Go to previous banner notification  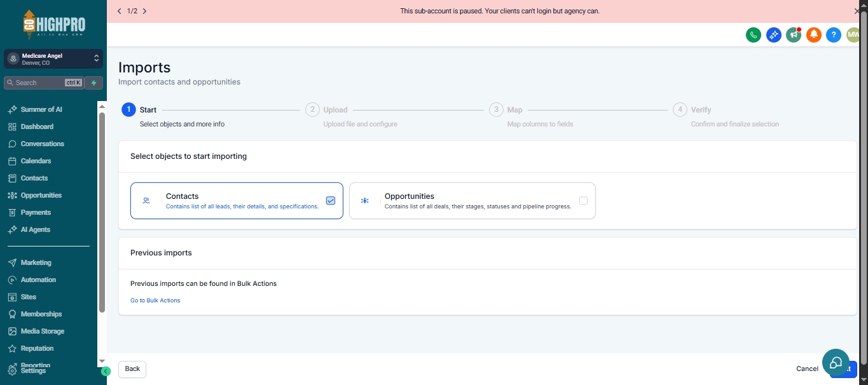tap(120, 11)
